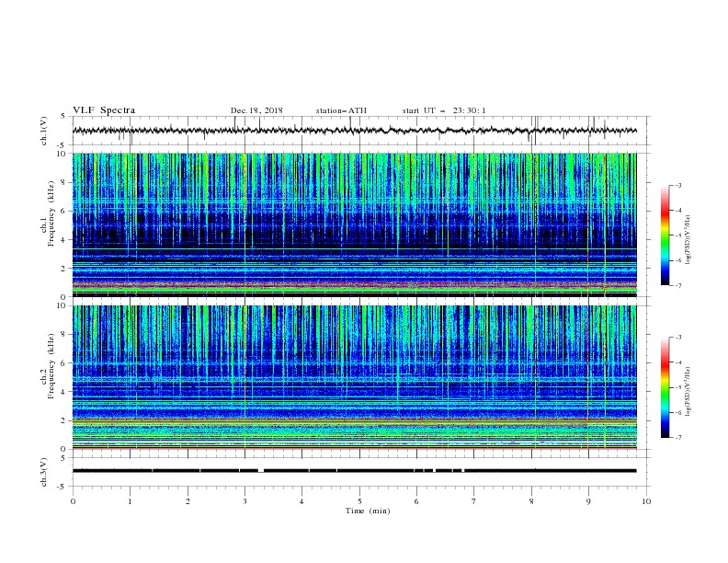
Task: Click the ch.3 black voltage bar
Action: [x=355, y=471]
